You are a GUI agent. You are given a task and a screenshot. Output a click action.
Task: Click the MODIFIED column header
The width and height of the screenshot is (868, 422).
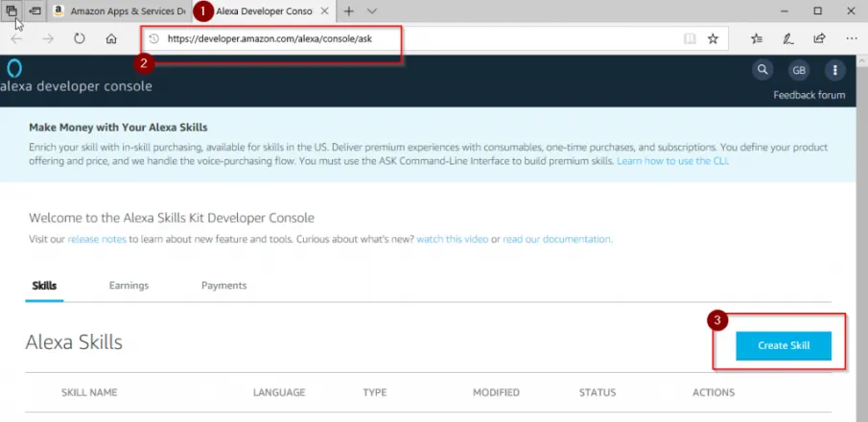[496, 392]
